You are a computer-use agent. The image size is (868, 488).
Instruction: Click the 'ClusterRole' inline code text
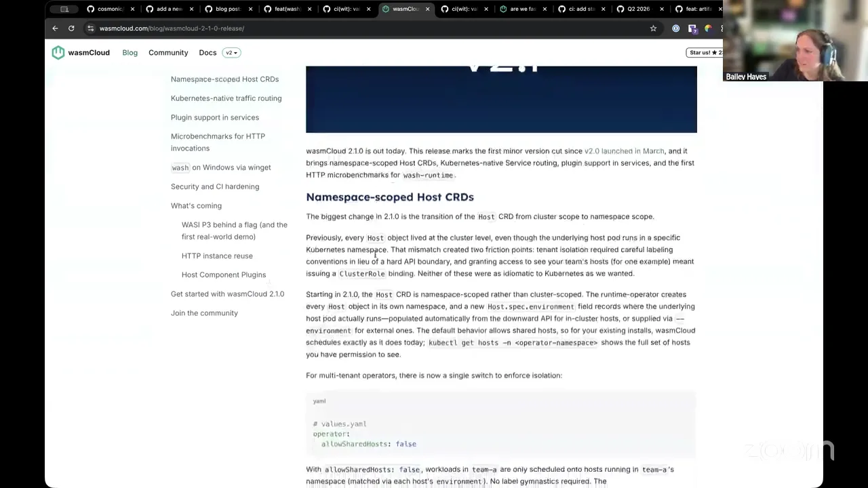pyautogui.click(x=362, y=274)
